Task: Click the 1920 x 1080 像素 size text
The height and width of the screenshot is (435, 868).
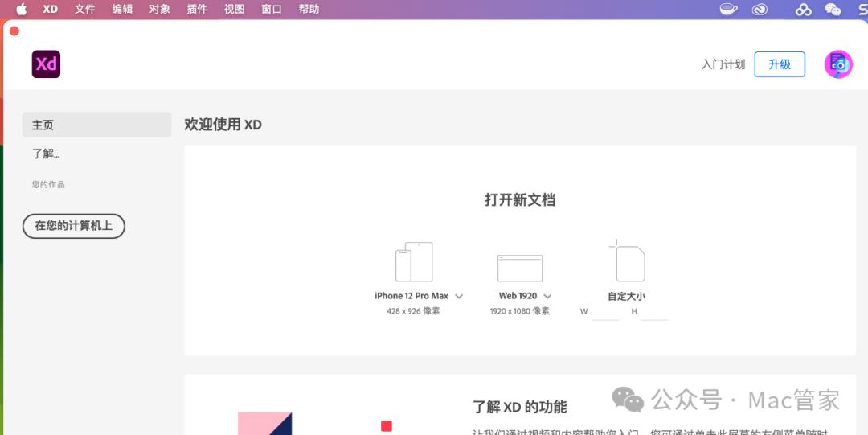Action: pyautogui.click(x=520, y=311)
